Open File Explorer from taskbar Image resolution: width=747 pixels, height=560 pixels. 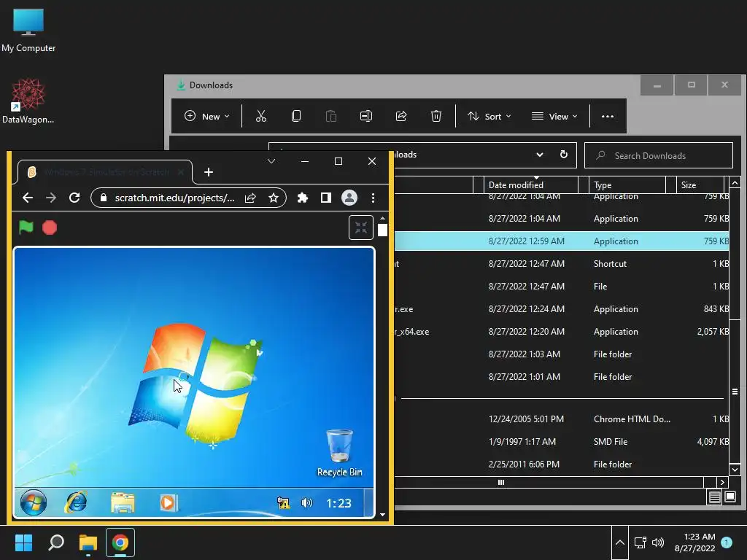(x=88, y=542)
